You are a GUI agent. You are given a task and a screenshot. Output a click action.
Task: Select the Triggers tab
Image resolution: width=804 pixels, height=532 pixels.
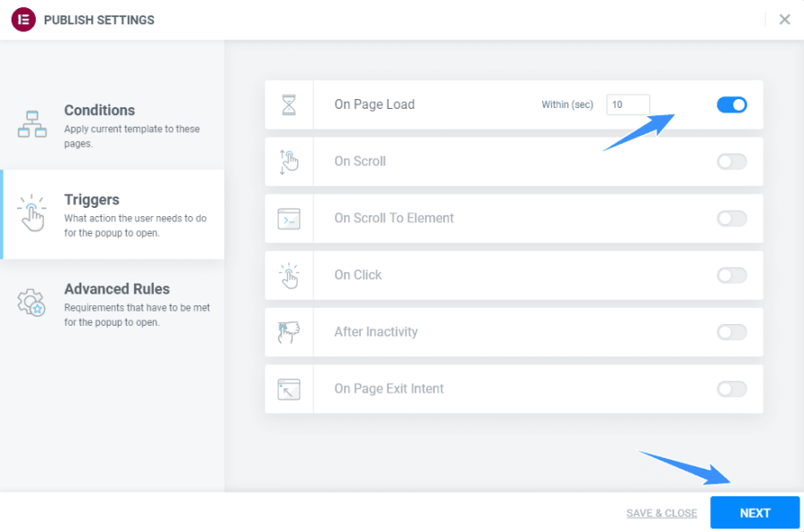coord(113,215)
